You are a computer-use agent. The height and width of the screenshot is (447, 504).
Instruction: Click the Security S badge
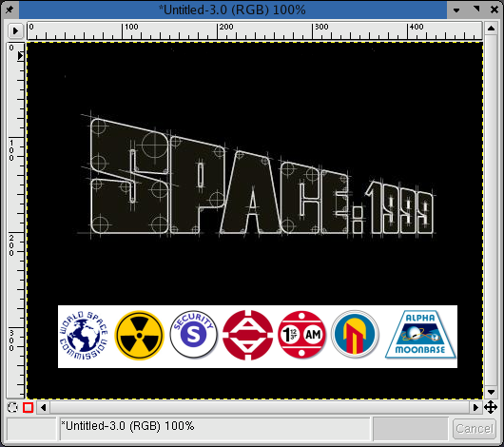(193, 334)
